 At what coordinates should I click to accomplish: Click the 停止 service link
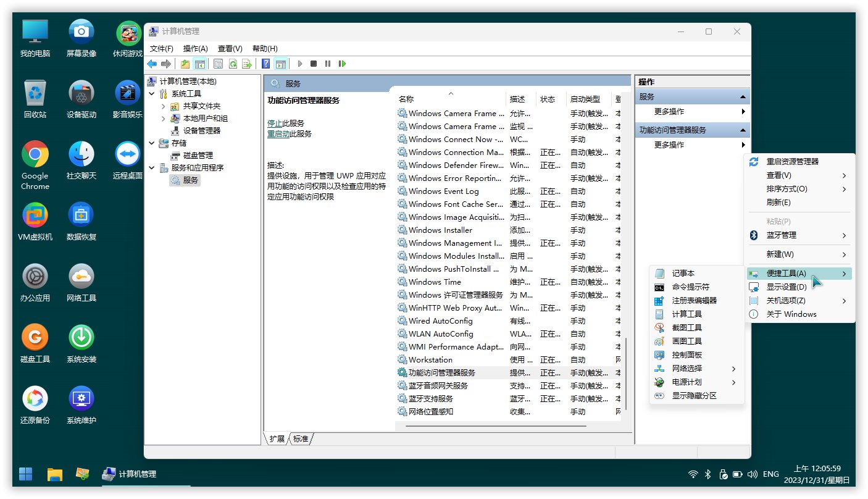point(275,123)
